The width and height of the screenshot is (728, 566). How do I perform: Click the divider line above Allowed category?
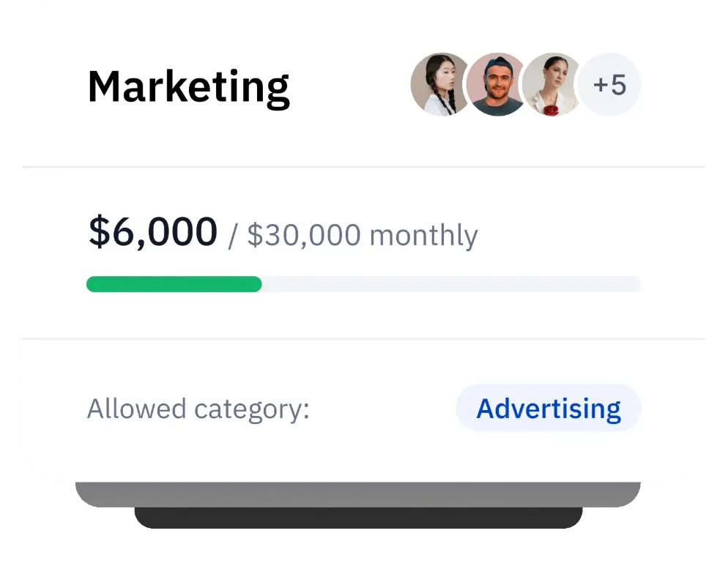tap(363, 339)
